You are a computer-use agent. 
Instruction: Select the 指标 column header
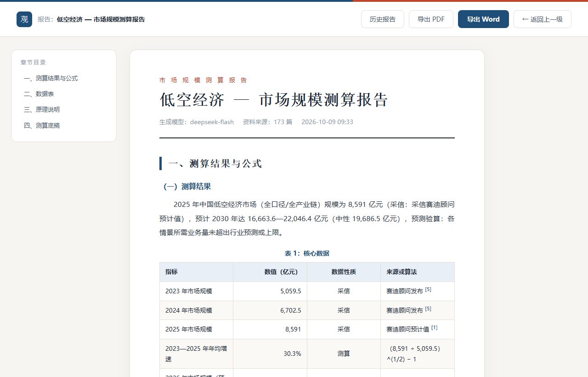[x=196, y=272]
